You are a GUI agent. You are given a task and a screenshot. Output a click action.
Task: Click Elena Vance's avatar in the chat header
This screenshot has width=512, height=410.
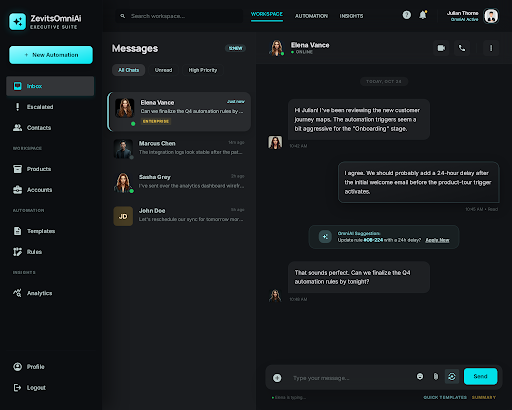(x=276, y=48)
